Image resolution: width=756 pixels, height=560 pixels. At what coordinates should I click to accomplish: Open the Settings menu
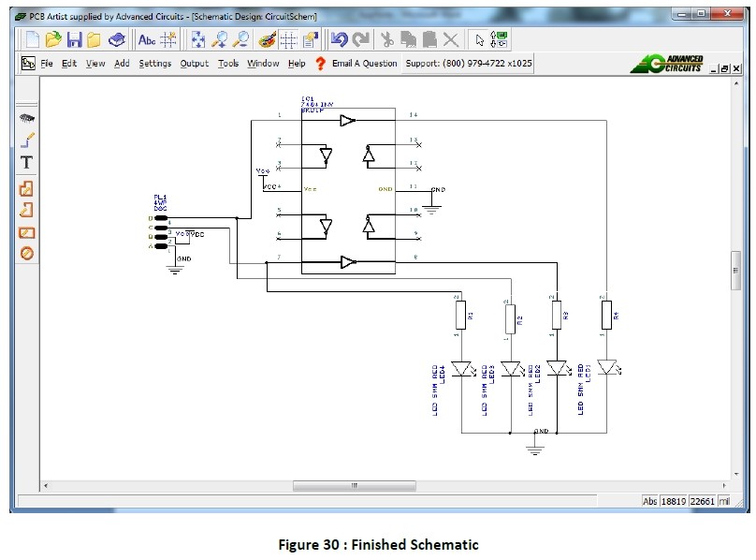click(x=155, y=64)
